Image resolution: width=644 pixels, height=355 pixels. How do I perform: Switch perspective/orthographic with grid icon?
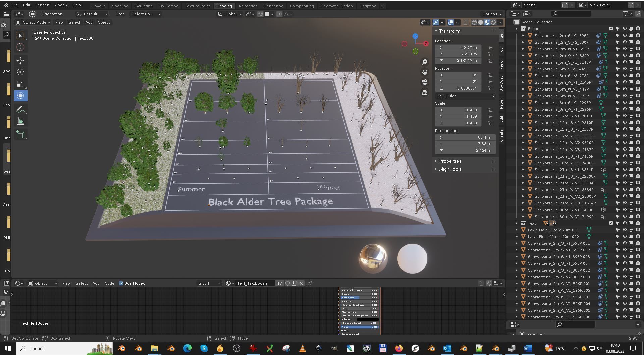425,92
